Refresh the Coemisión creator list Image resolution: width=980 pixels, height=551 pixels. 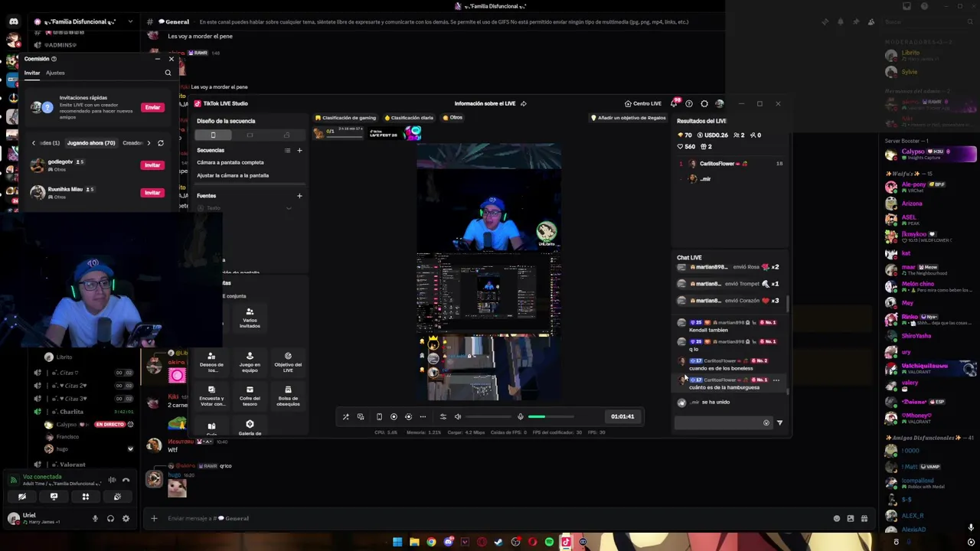(x=160, y=143)
